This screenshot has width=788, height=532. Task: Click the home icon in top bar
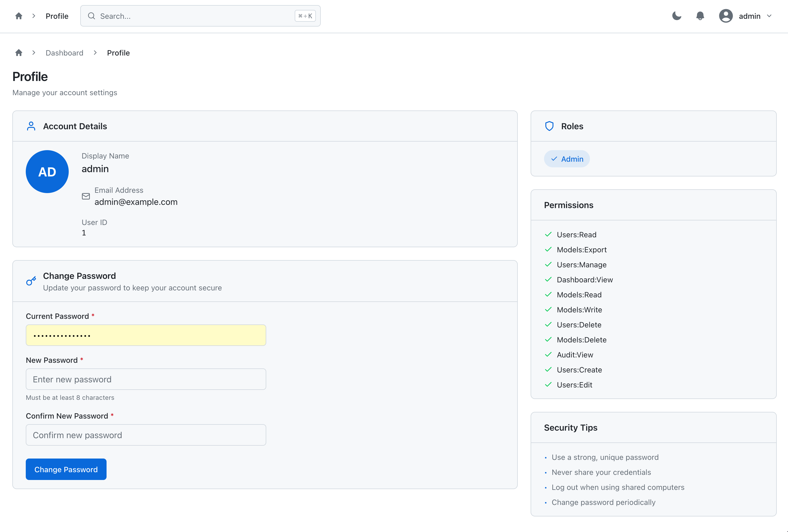19,16
